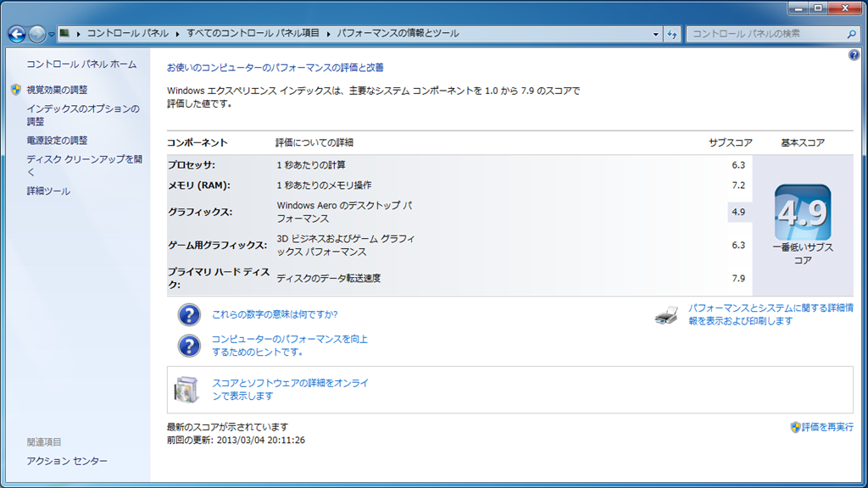Click the プロセッサ row label

click(192, 165)
